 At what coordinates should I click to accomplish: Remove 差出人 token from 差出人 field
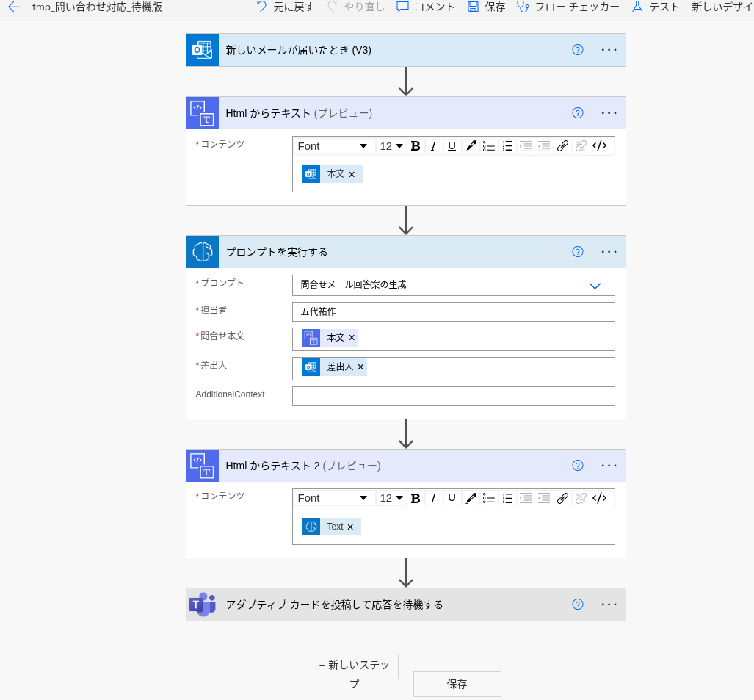(360, 367)
